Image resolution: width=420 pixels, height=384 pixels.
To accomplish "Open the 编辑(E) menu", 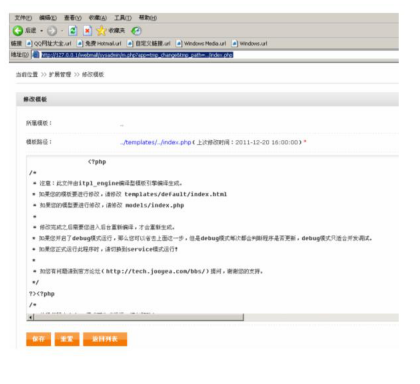I will click(x=48, y=18).
